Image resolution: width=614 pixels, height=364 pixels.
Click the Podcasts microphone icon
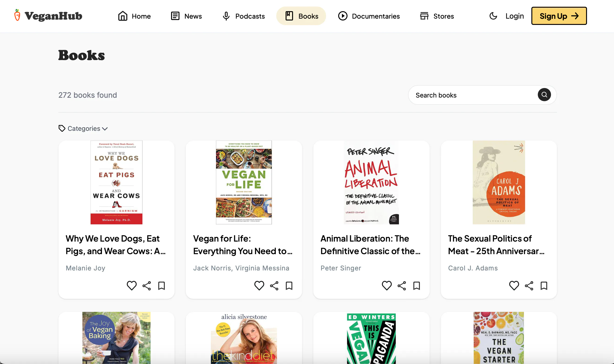[x=226, y=16]
